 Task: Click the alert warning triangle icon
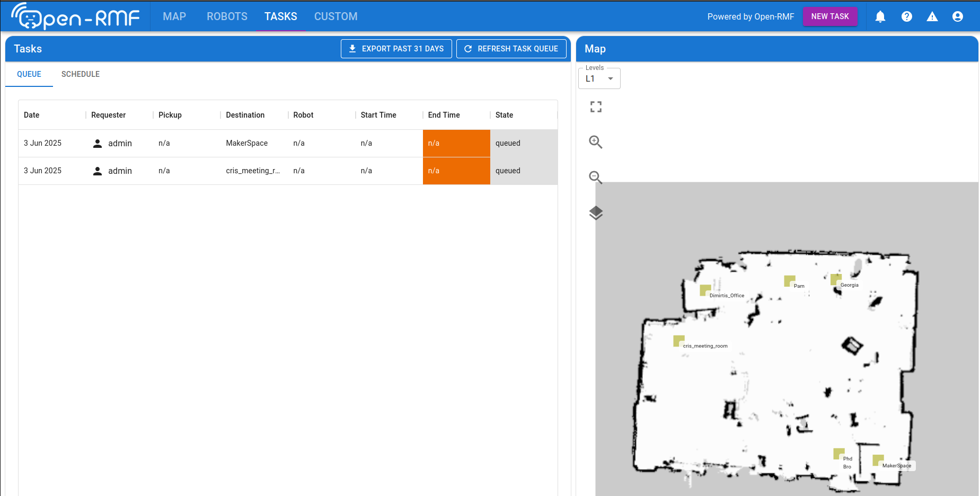932,17
